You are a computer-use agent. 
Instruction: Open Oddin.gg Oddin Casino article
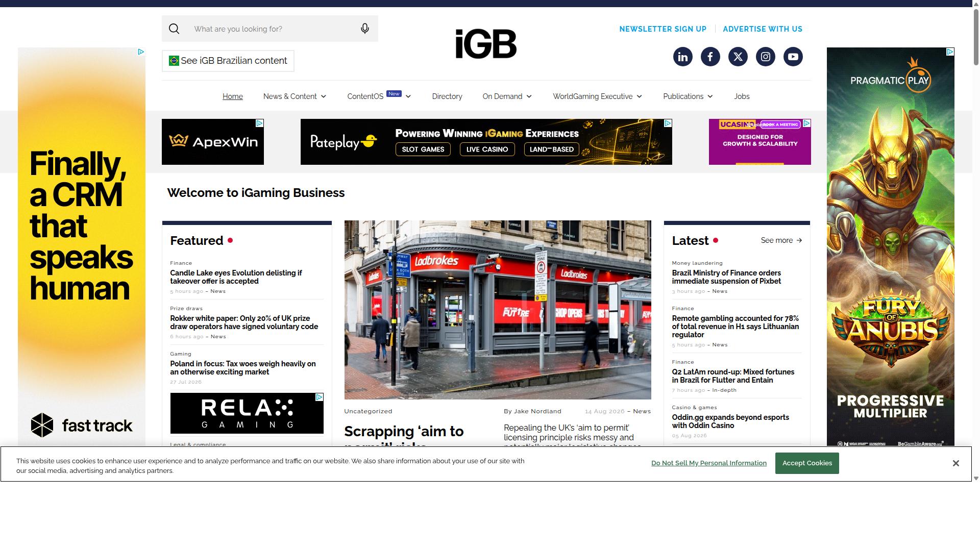point(730,421)
